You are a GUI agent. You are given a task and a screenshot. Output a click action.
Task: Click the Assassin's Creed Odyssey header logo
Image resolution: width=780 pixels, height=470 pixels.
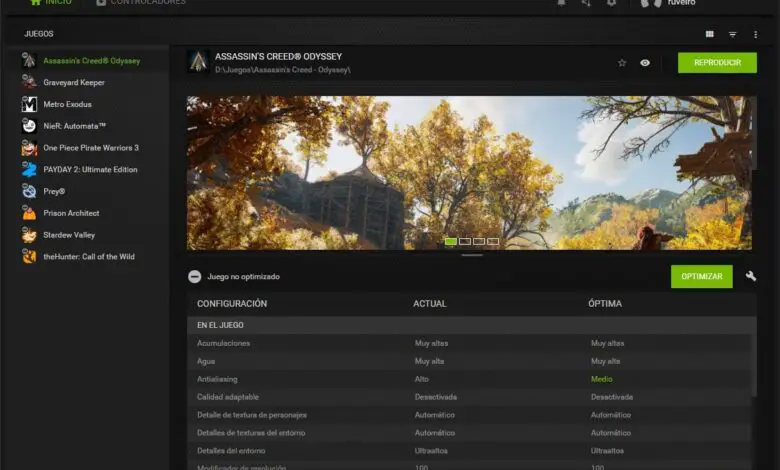tap(198, 62)
